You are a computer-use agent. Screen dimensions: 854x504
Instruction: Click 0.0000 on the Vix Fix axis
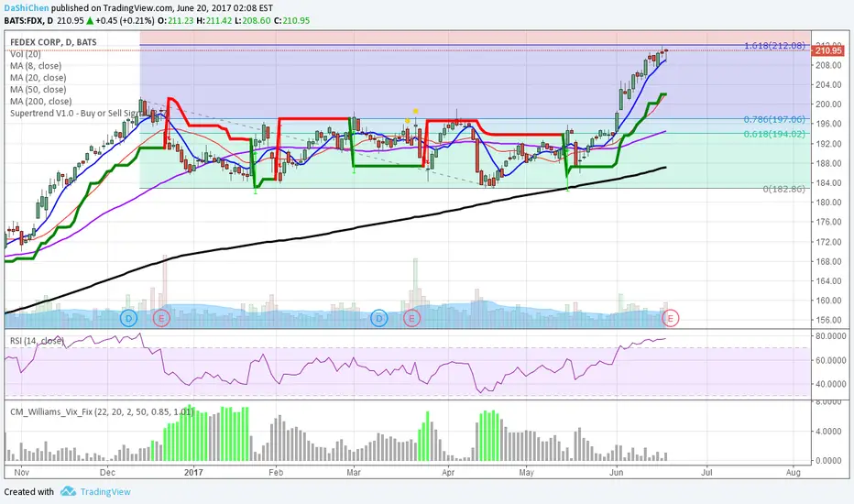click(828, 460)
